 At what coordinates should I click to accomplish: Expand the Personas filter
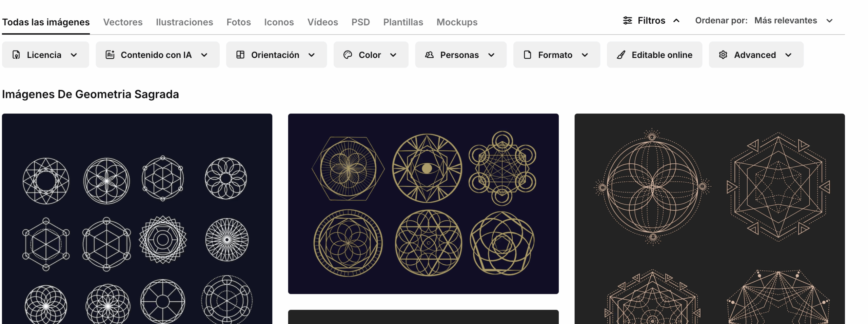pyautogui.click(x=461, y=55)
